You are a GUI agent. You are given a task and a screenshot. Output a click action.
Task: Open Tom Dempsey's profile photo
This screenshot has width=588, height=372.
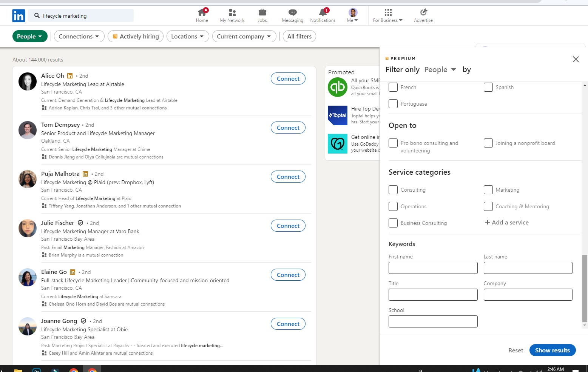coord(28,131)
